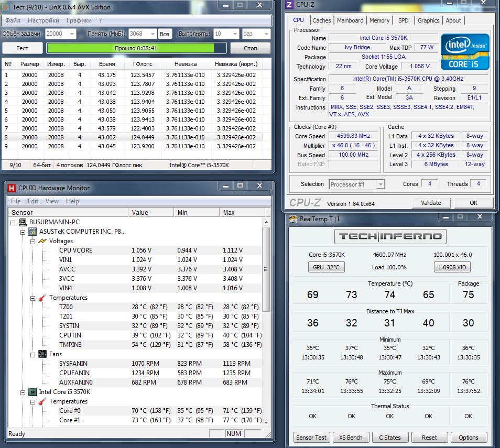Click the Validate button in CPU-Z
500x448 pixels.
[x=431, y=203]
